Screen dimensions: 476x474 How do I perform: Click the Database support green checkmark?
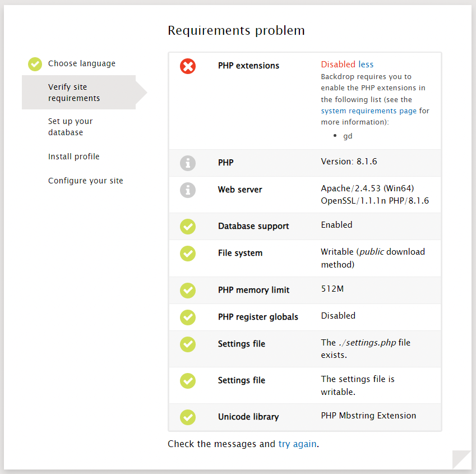point(188,226)
